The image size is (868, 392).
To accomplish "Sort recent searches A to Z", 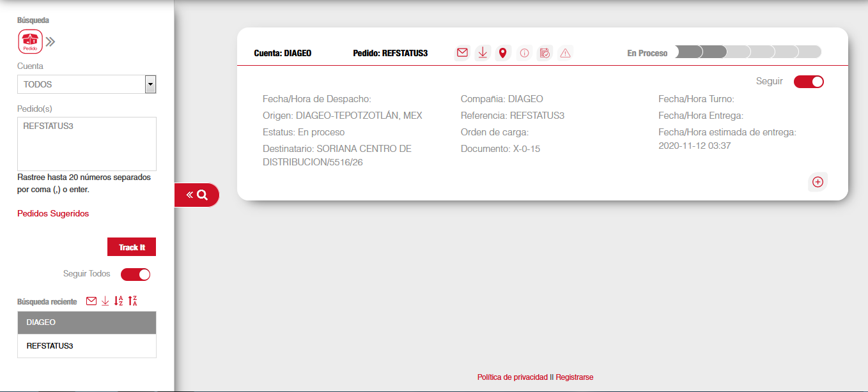I will pos(119,301).
